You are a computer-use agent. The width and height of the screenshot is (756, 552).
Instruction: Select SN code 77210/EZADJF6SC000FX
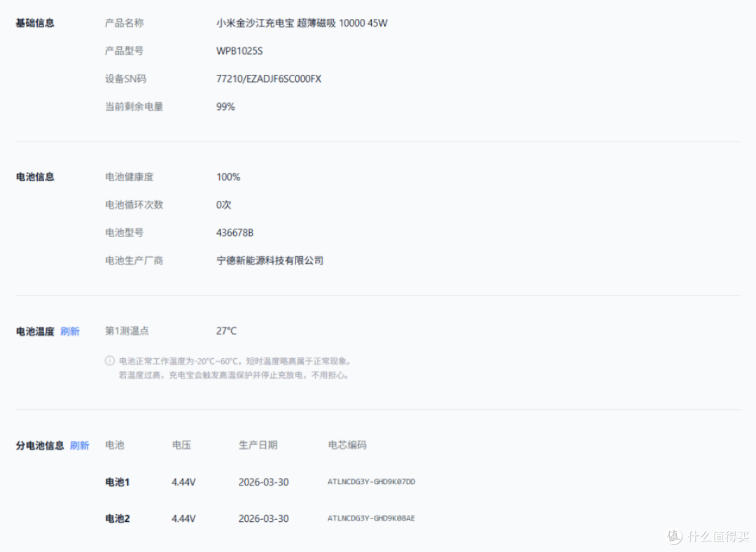click(269, 79)
